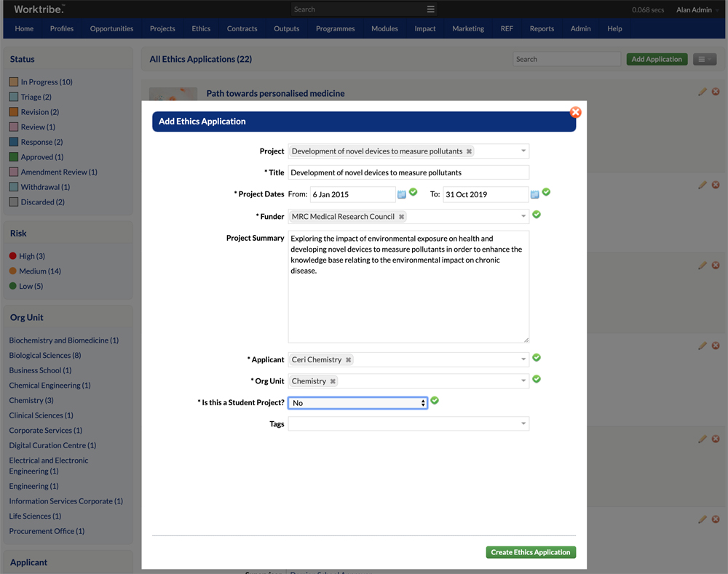This screenshot has height=574, width=728.
Task: Click the Create Ethics Application button
Action: click(x=531, y=552)
